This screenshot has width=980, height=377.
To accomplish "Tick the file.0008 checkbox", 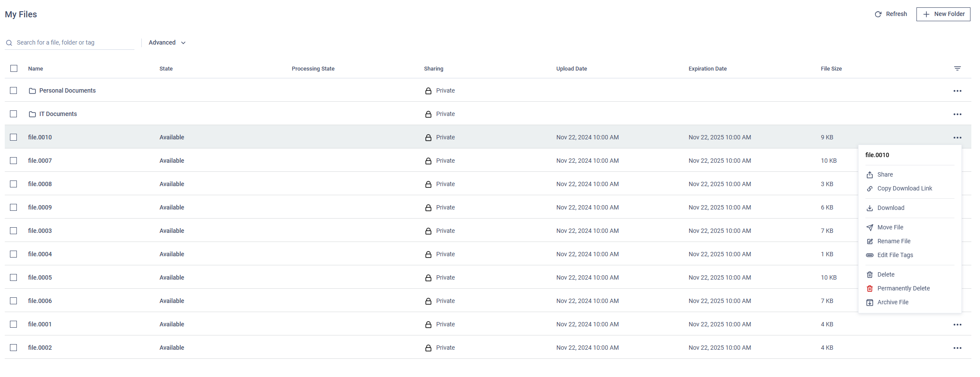I will pos(13,184).
